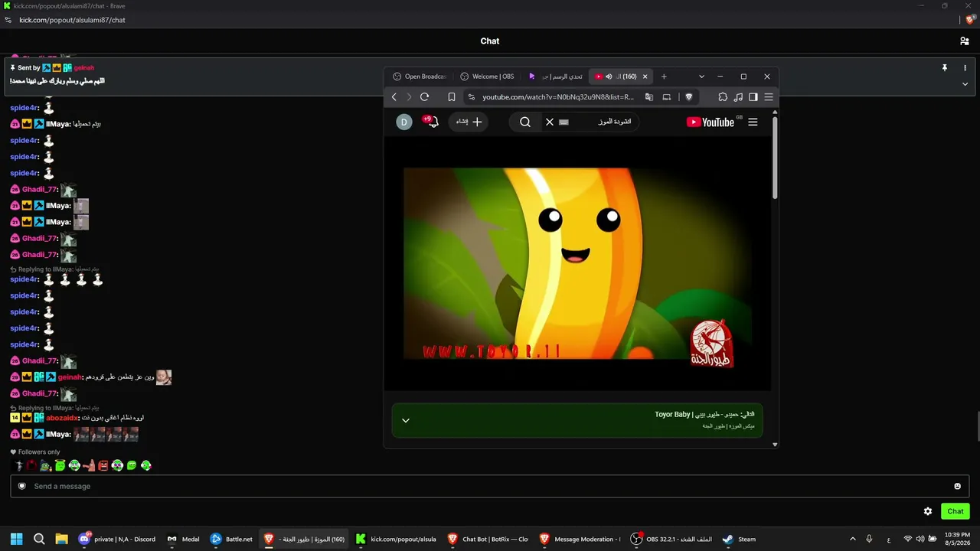Screen dimensions: 980x551
Task: Open the chat users list icon
Action: click(x=964, y=41)
